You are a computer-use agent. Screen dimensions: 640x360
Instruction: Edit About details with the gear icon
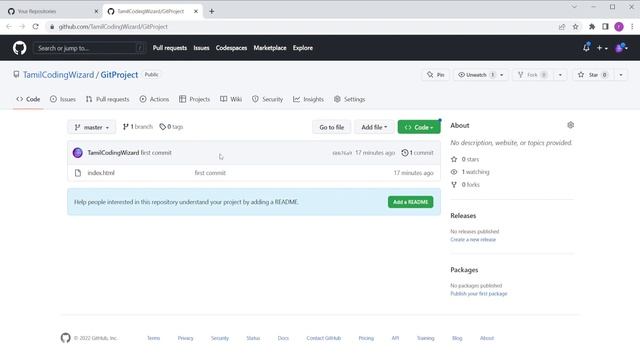(570, 125)
